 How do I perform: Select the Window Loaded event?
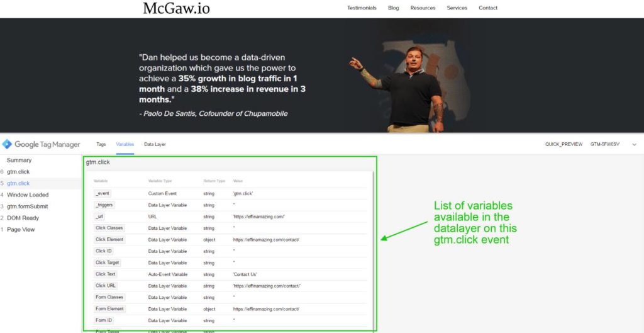[28, 195]
